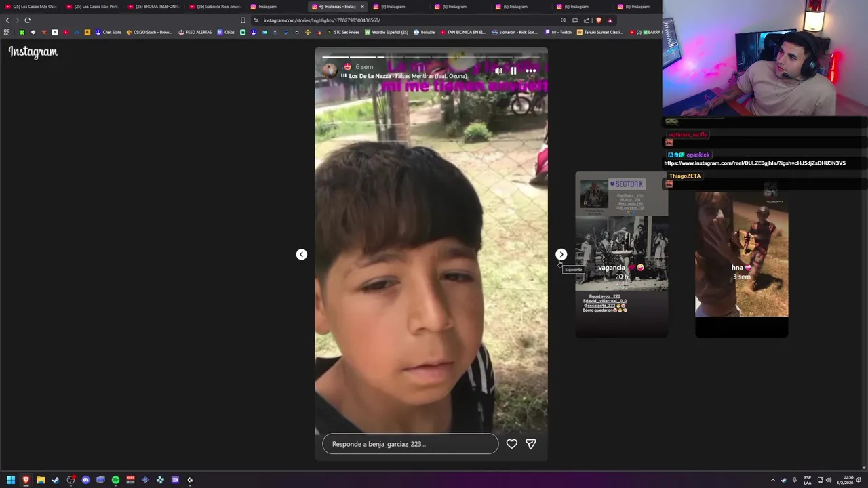Share the story with the paper-plane icon

(x=531, y=444)
